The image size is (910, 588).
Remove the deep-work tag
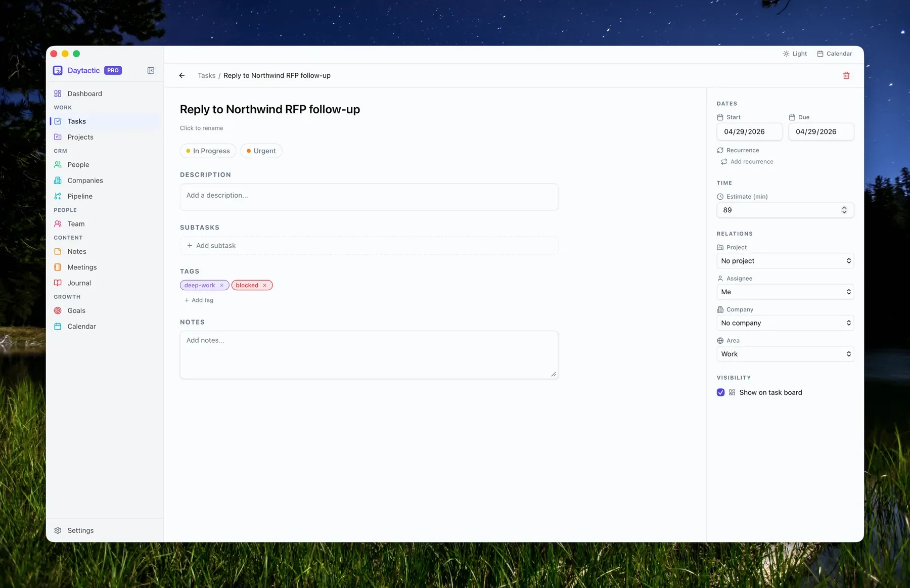coord(221,285)
